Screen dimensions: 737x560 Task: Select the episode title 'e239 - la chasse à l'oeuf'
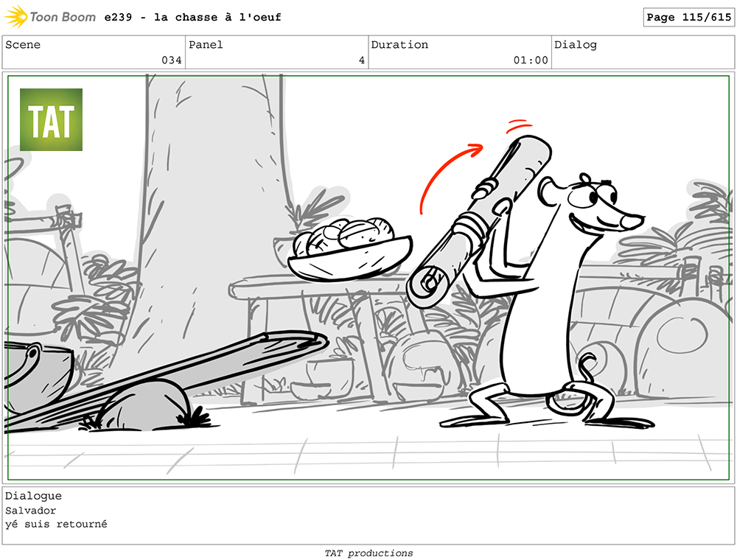pos(192,18)
